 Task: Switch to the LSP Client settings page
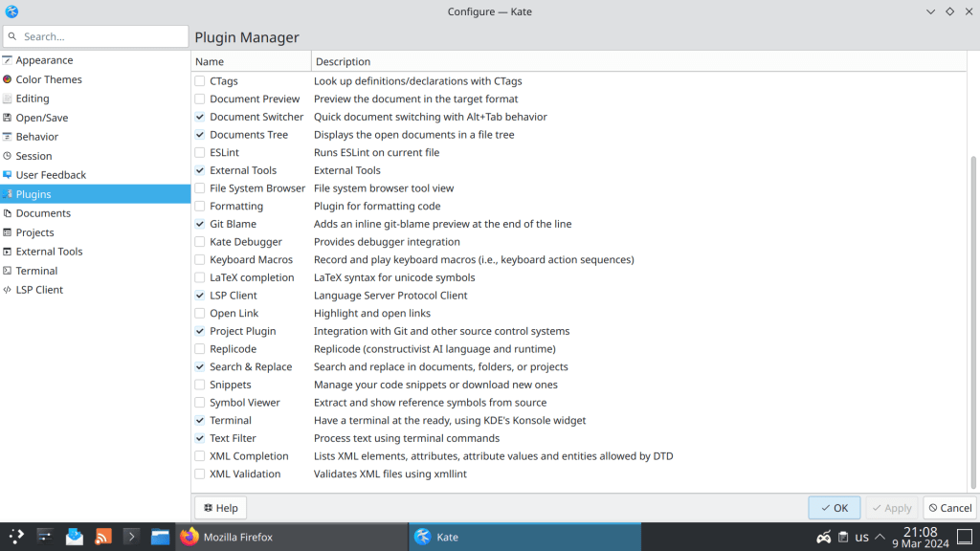(39, 290)
